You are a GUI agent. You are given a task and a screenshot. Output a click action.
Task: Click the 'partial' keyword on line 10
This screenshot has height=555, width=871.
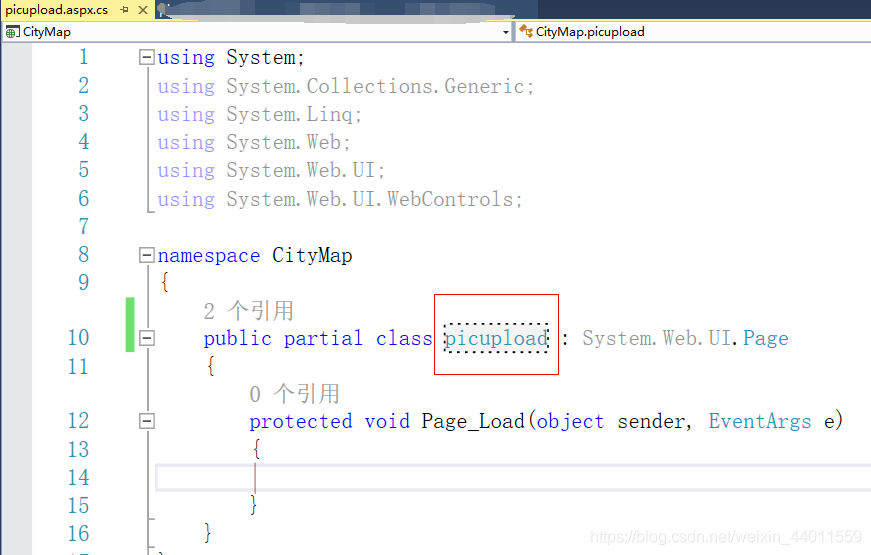(323, 338)
